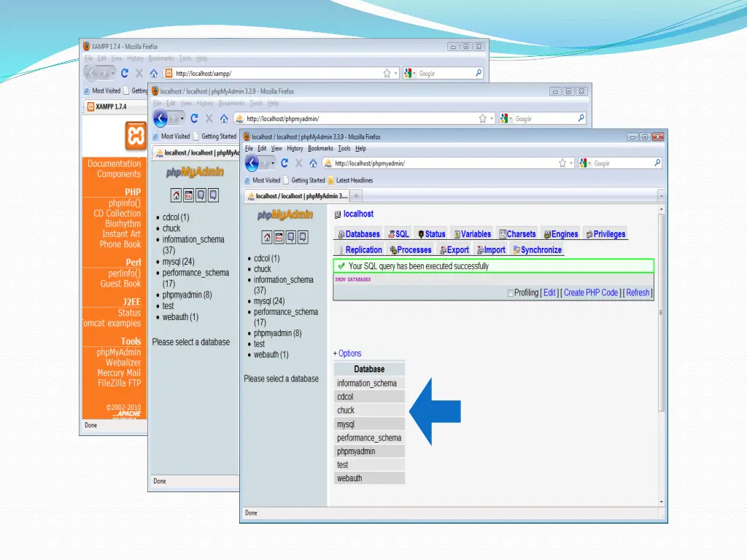
Task: Click the Back arrow in the middle phpMyAdmin window
Action: click(160, 119)
